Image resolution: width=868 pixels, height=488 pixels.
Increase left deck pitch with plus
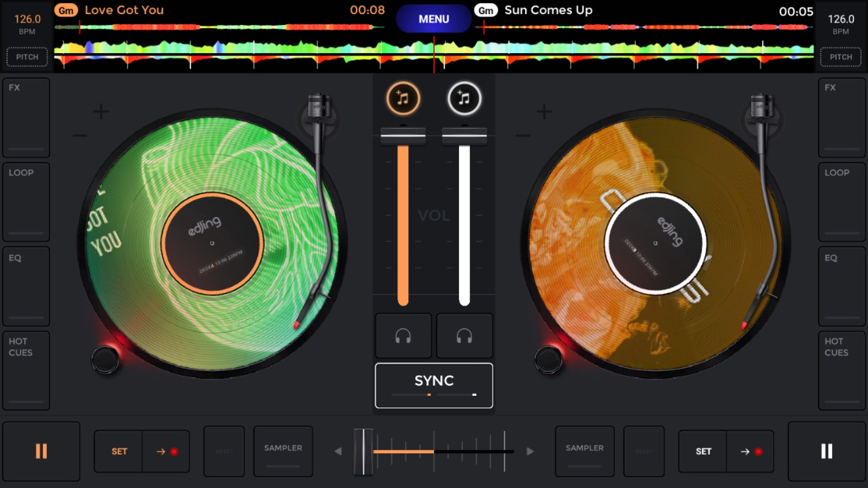101,112
